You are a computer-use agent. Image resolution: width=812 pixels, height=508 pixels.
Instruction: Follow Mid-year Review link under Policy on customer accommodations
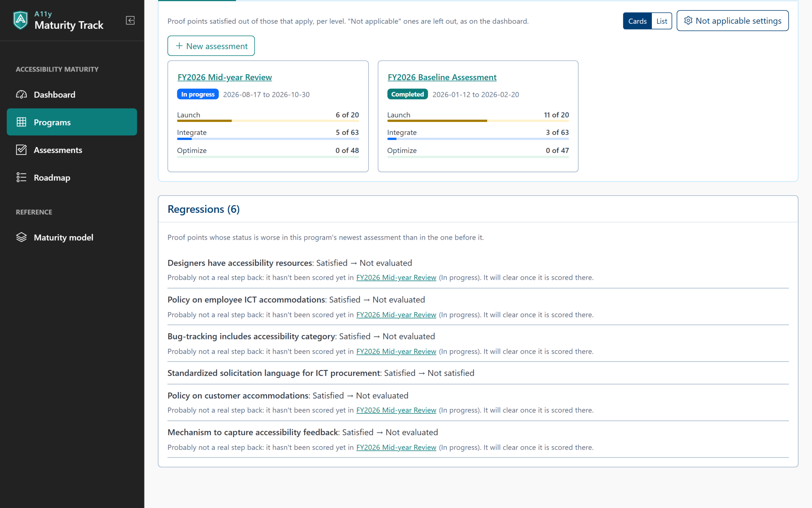tap(396, 410)
